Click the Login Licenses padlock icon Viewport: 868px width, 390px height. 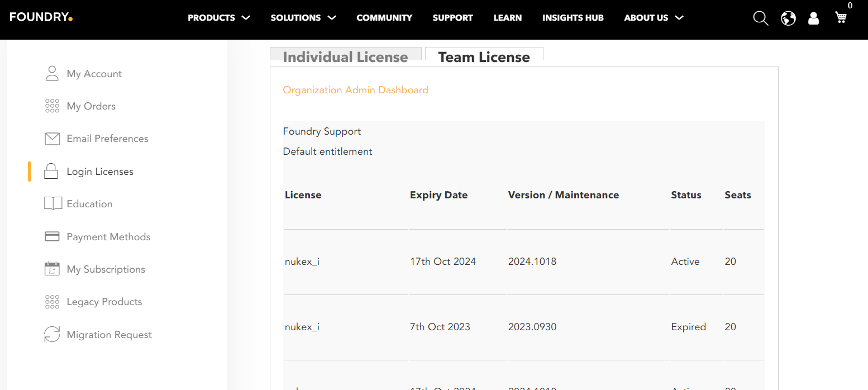point(51,171)
